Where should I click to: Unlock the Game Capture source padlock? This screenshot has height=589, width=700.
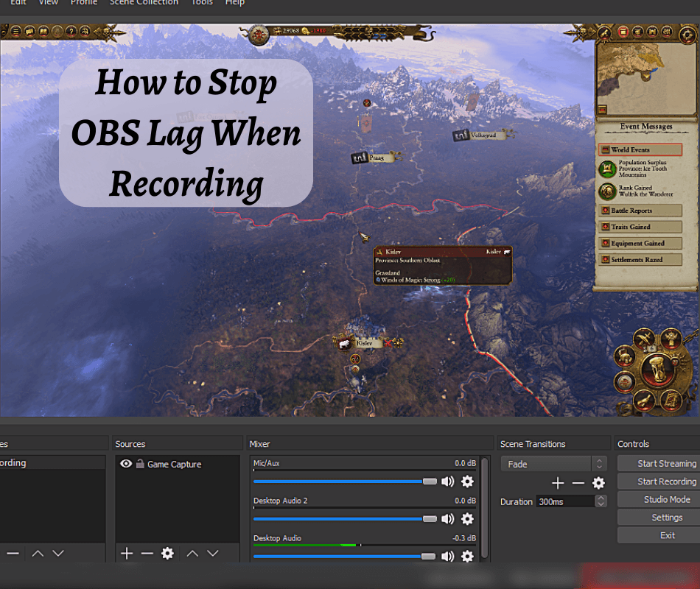tap(140, 464)
